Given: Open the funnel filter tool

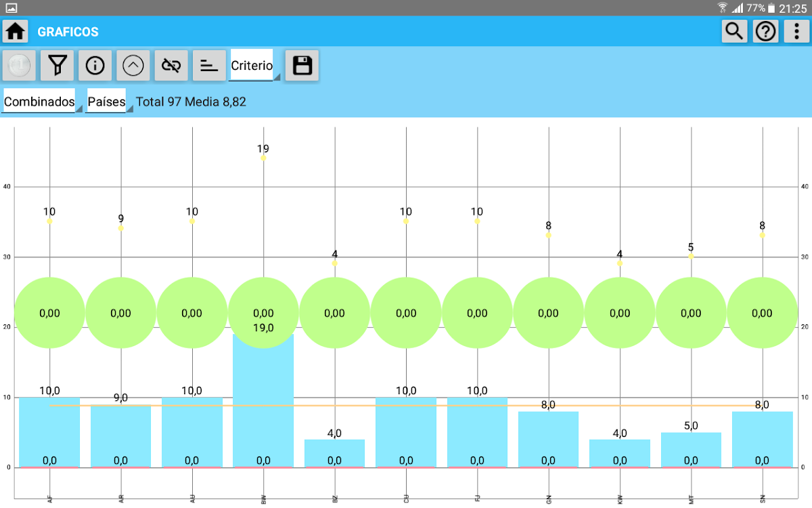Looking at the screenshot, I should (x=58, y=66).
